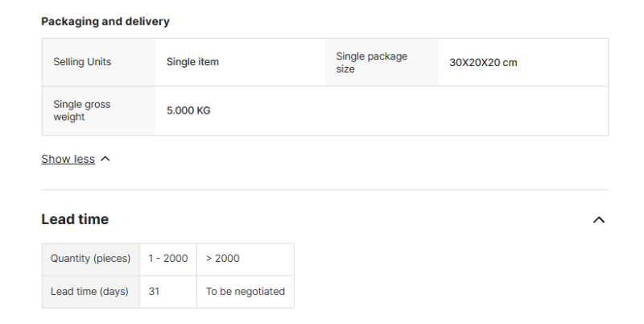The image size is (644, 324).
Task: Select the Single package size label
Action: [371, 62]
